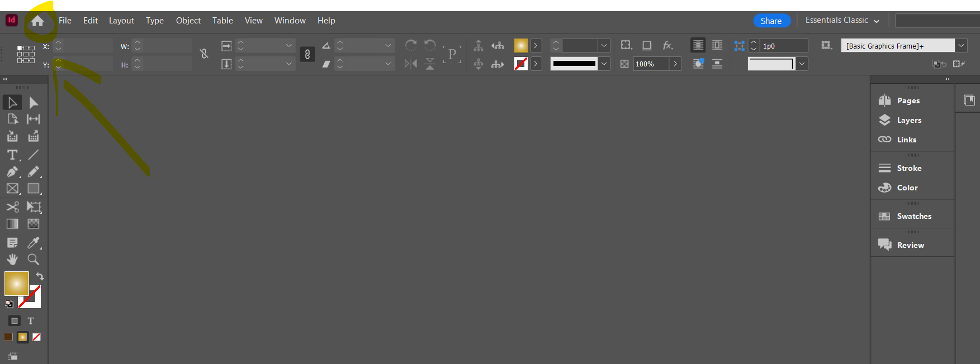Select the Free Transform tool

(34, 207)
